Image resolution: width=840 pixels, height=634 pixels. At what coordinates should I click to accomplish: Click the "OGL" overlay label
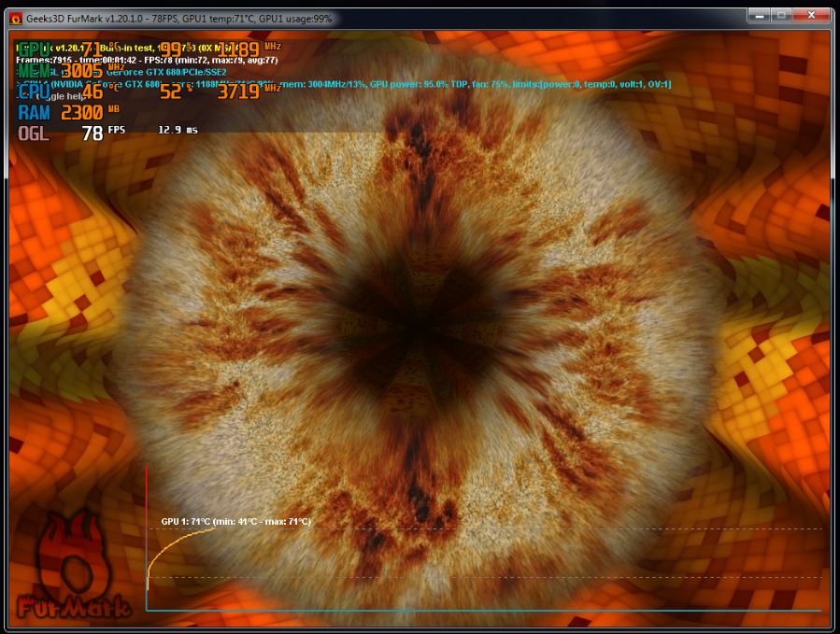[x=34, y=134]
